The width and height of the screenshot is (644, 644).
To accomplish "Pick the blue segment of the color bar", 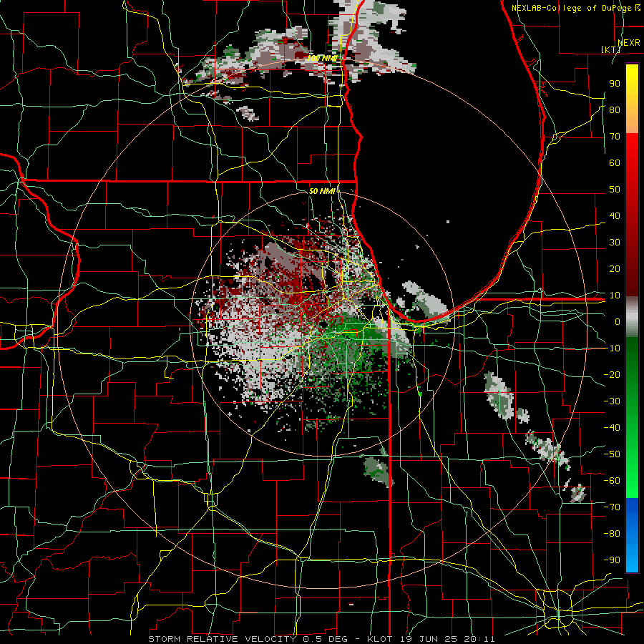I will pyautogui.click(x=632, y=535).
